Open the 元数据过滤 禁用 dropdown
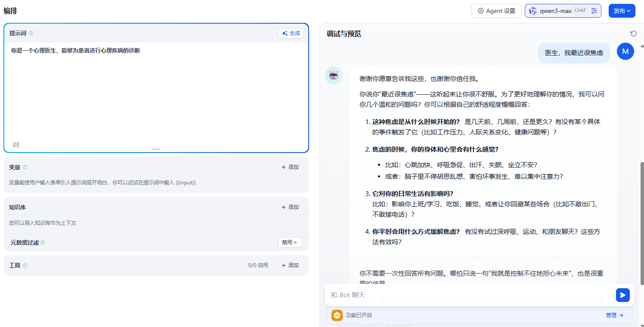Viewport: 644px width, 327px height. coord(290,243)
